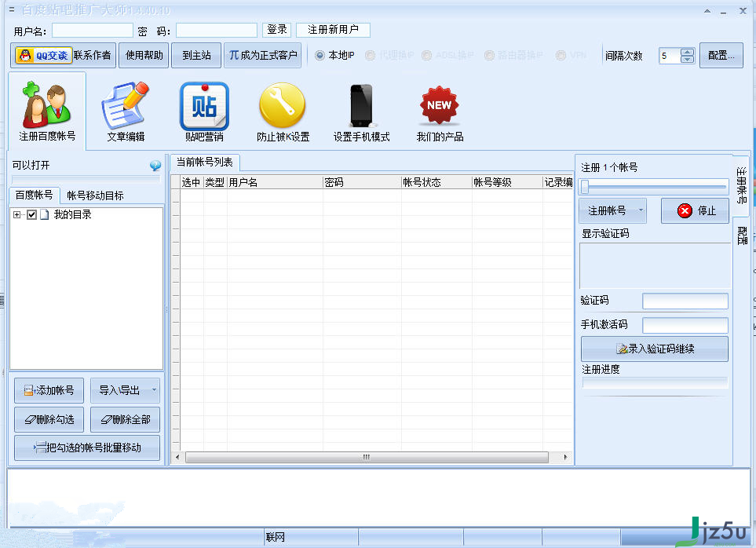Click the 删除勾选 eraser button
The width and height of the screenshot is (756, 548).
[x=49, y=420]
